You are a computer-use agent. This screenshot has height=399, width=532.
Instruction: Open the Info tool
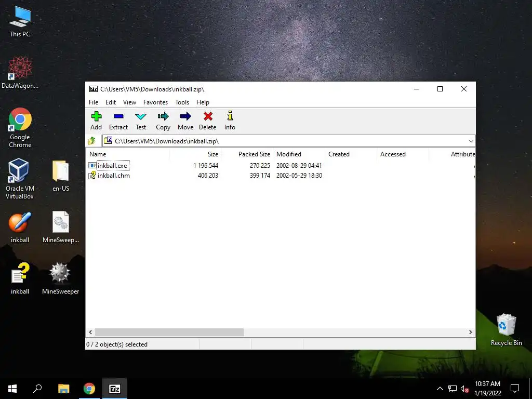pyautogui.click(x=230, y=121)
